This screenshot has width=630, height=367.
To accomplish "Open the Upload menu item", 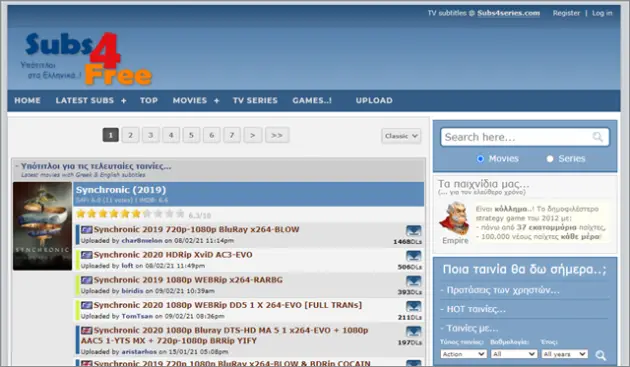I will point(374,100).
